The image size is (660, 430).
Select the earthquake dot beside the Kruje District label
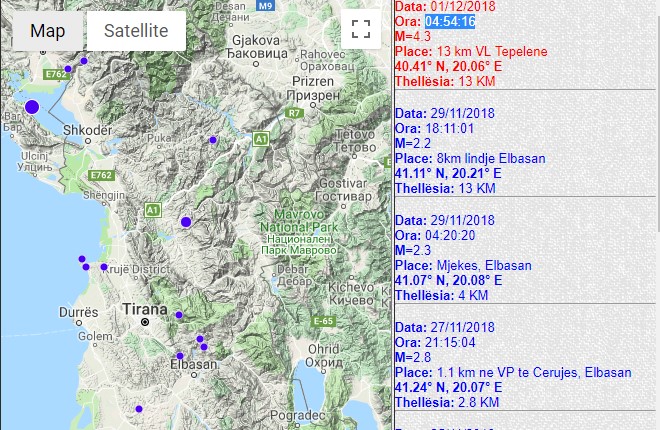pyautogui.click(x=103, y=267)
